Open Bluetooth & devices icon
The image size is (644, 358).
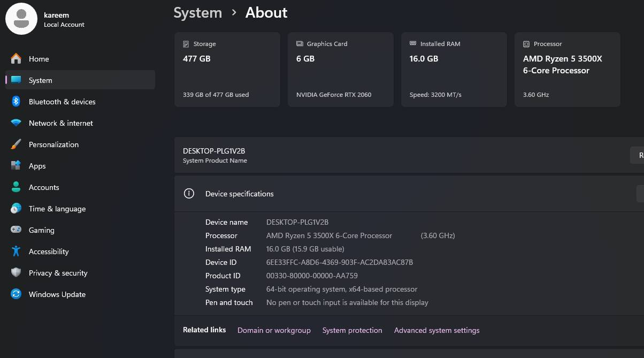[16, 102]
